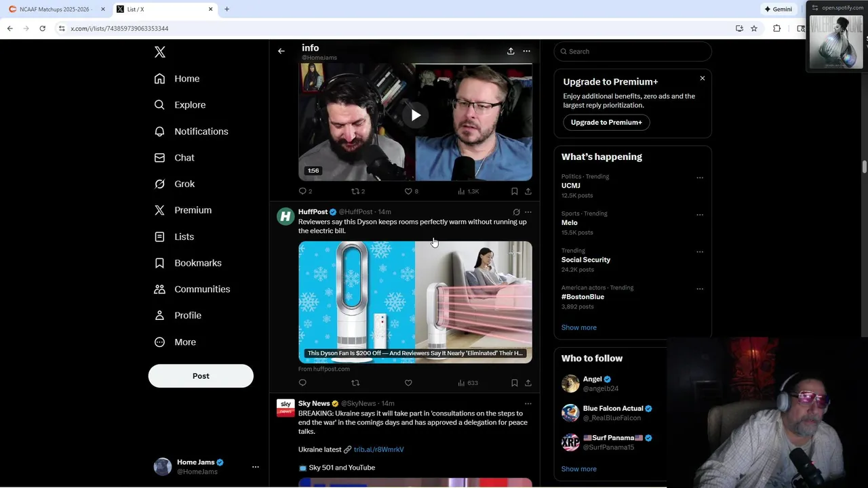Open Premium in sidebar
This screenshot has width=868, height=488.
point(183,210)
